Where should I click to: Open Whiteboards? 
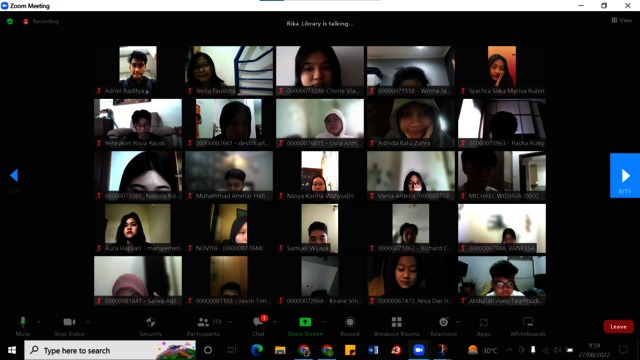pos(527,326)
